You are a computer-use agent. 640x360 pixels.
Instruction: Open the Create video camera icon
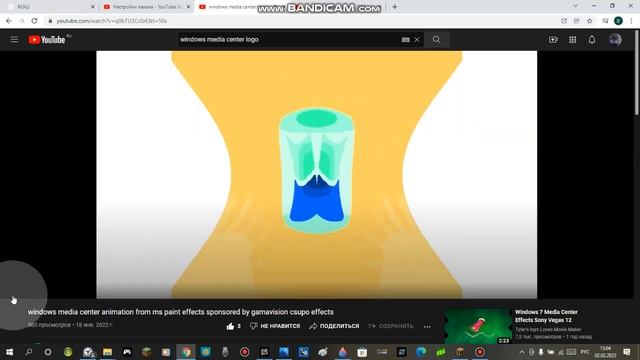[x=553, y=40]
